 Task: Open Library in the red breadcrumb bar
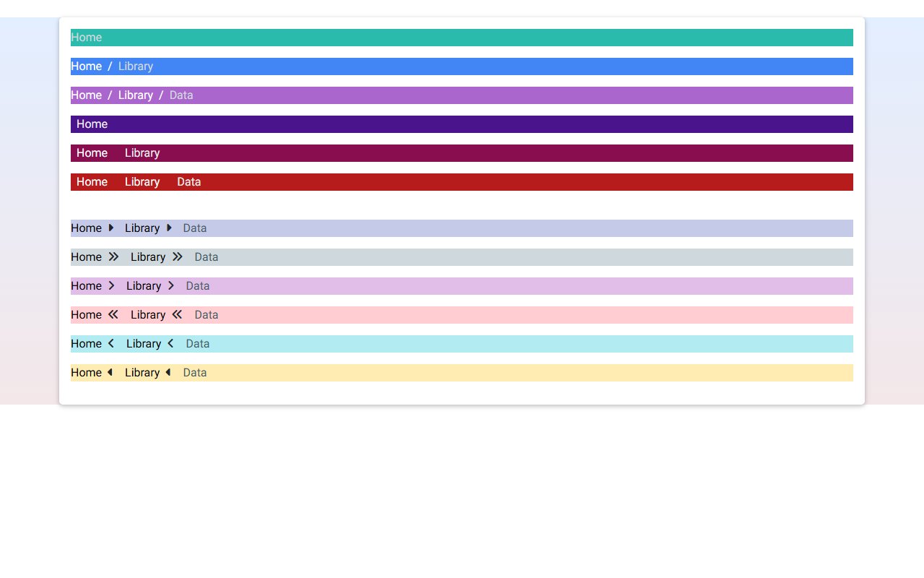(x=142, y=182)
